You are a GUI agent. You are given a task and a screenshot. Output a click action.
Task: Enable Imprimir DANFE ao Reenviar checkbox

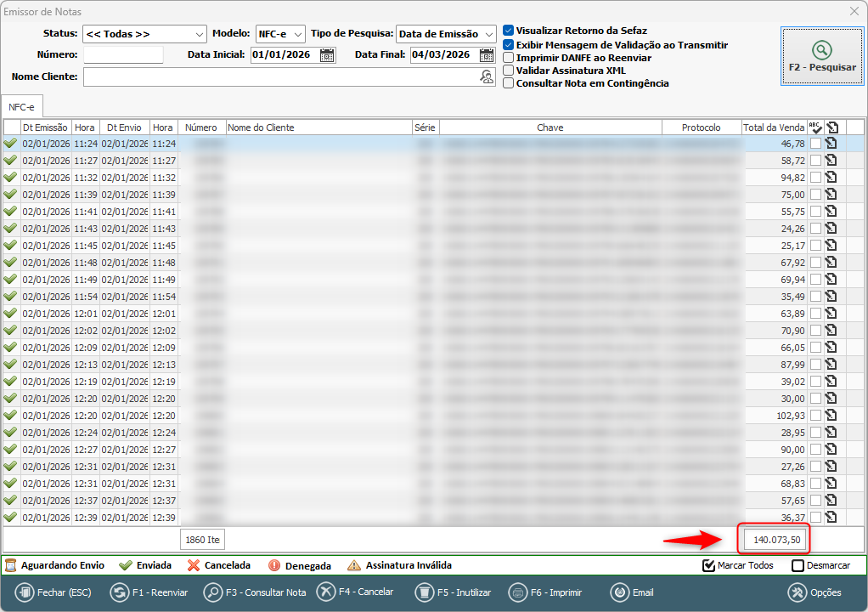tap(509, 58)
